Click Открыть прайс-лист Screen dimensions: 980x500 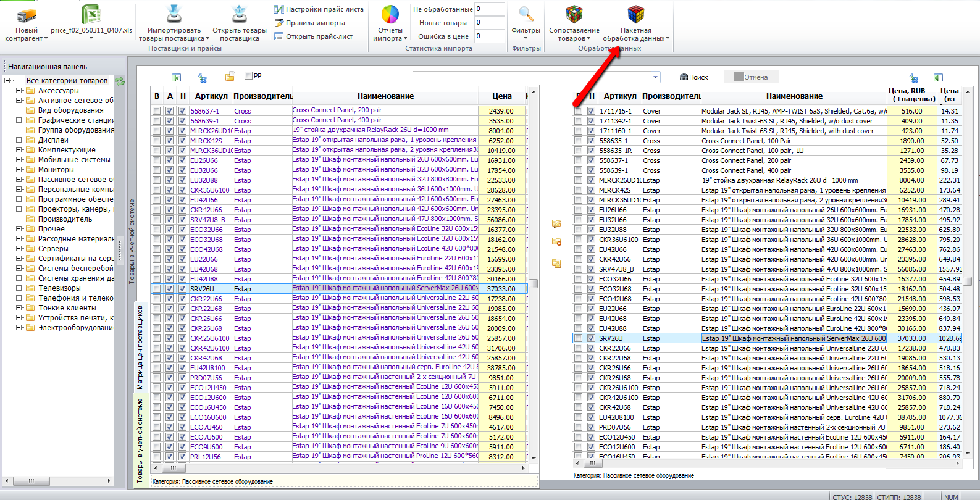(x=314, y=36)
